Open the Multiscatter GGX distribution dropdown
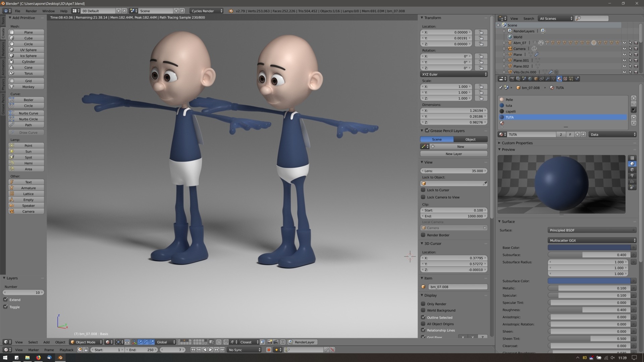Screen dimensions: 644x362 tap(592, 240)
